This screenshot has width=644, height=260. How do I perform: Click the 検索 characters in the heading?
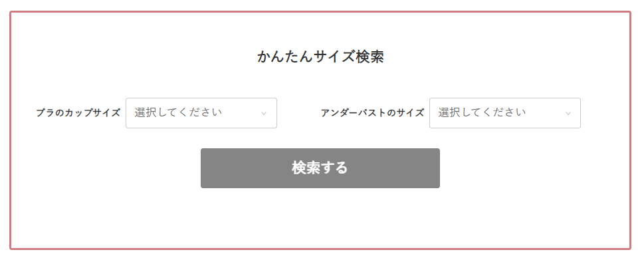tap(370, 57)
